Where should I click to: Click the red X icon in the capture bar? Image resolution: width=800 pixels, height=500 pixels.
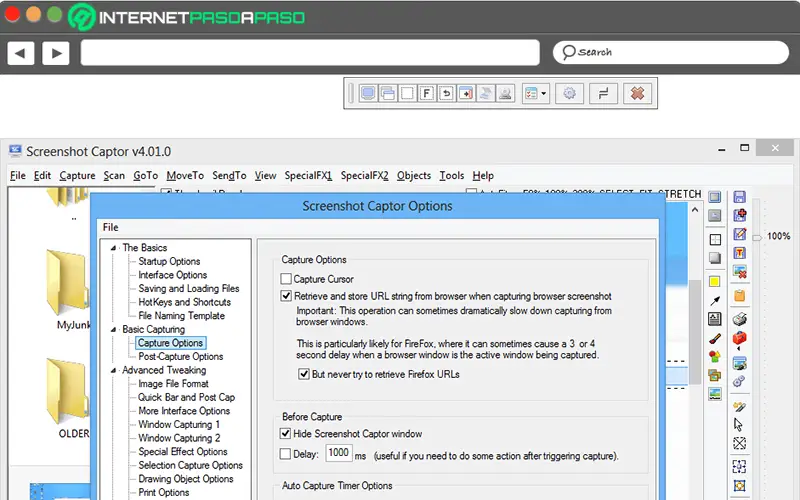[x=636, y=94]
